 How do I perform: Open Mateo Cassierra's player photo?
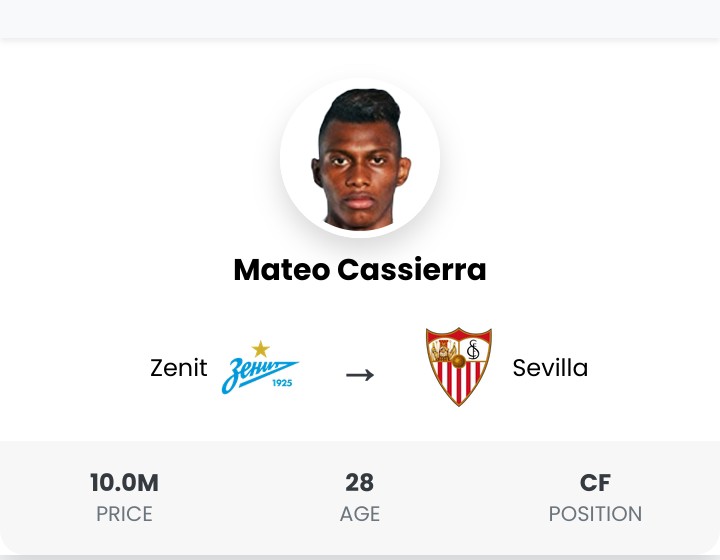(x=360, y=158)
